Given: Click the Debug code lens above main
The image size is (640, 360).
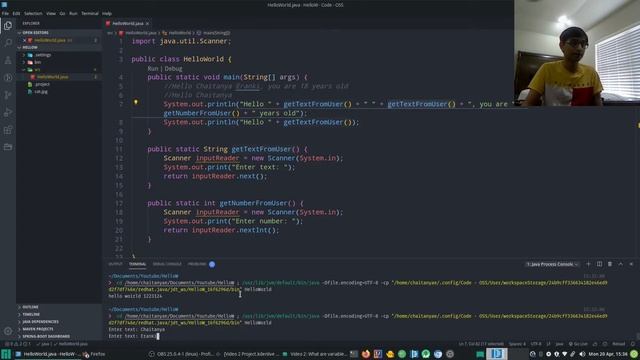Looking at the screenshot, I should tap(173, 69).
